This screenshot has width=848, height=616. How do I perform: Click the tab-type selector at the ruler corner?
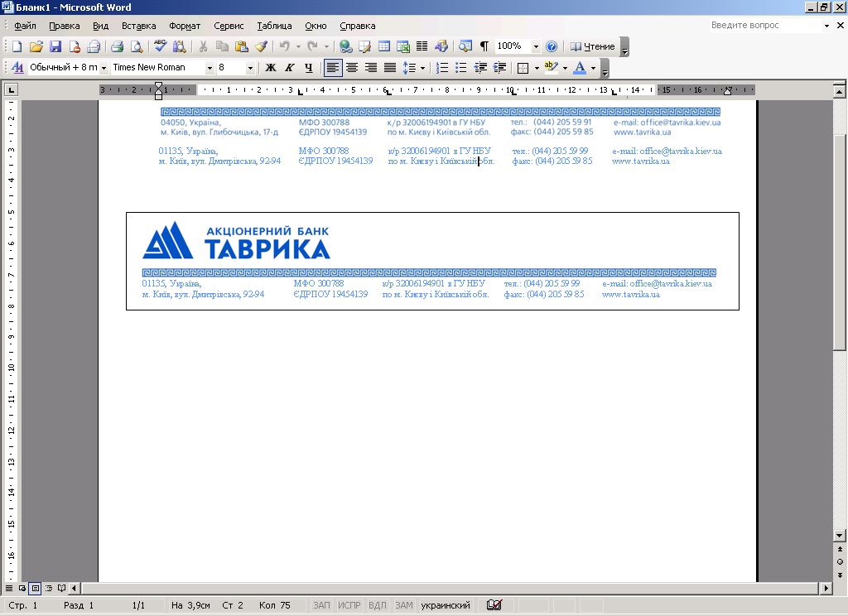pyautogui.click(x=12, y=89)
